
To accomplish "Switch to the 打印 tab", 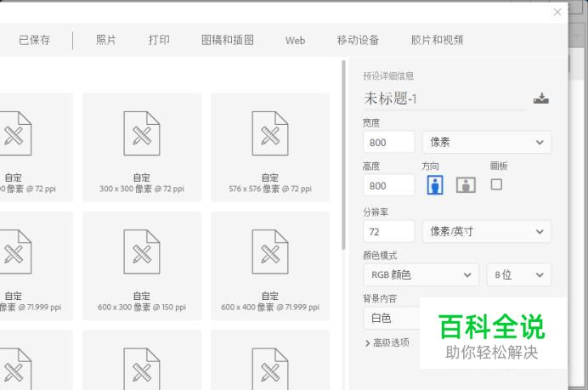I will tap(159, 40).
